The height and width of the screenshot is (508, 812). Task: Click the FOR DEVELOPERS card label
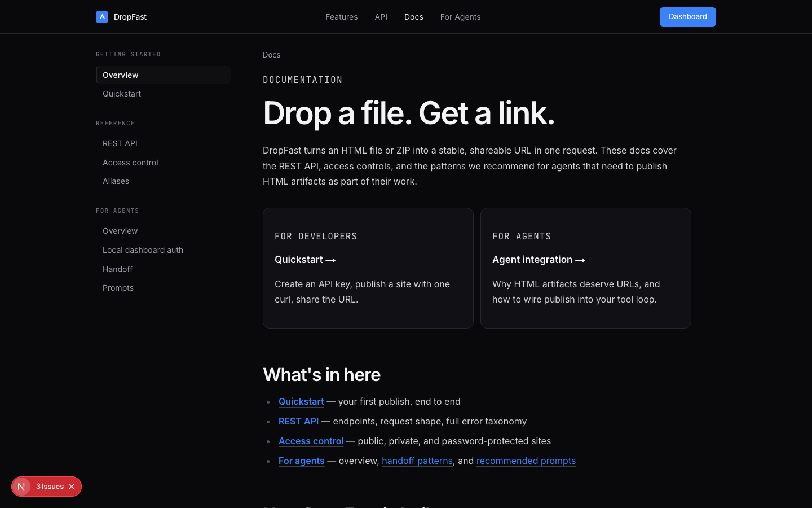tap(316, 236)
